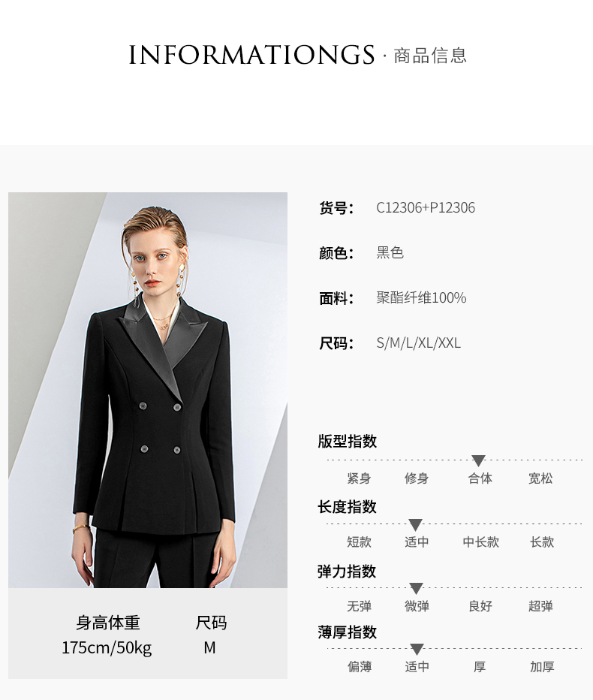Select the 加厚 thickness option

click(x=542, y=666)
